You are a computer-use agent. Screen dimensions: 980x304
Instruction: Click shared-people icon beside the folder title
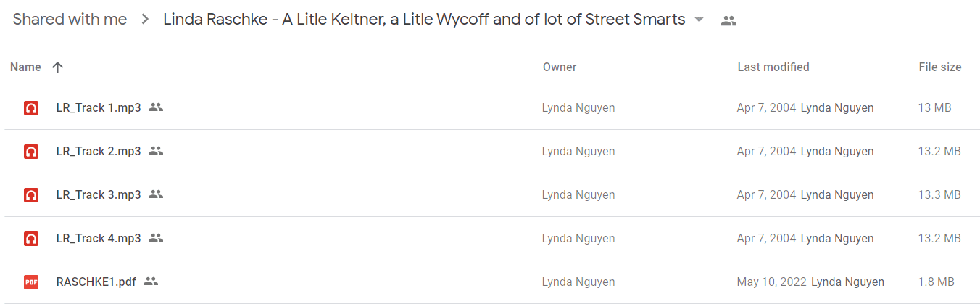[728, 21]
